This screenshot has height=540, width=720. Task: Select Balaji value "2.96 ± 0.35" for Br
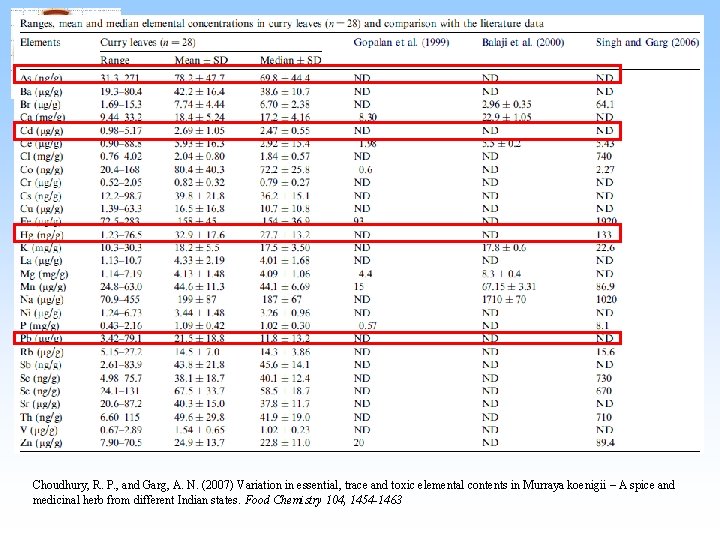point(506,105)
